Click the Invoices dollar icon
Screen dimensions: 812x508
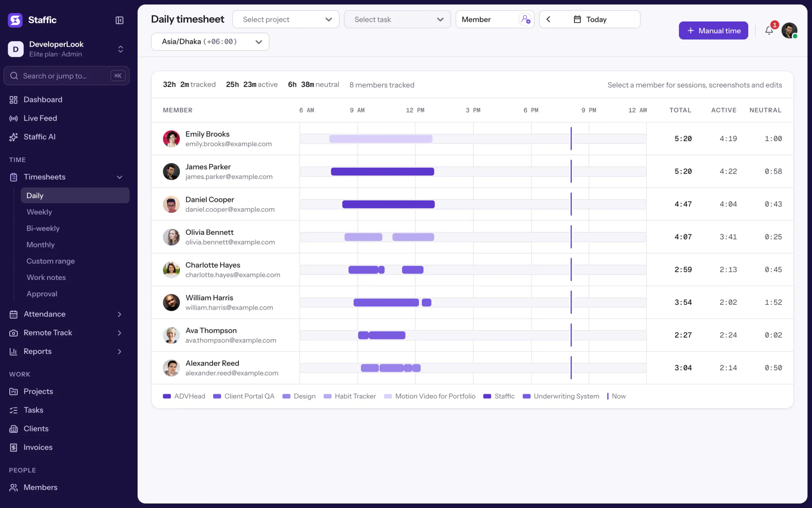[13, 447]
